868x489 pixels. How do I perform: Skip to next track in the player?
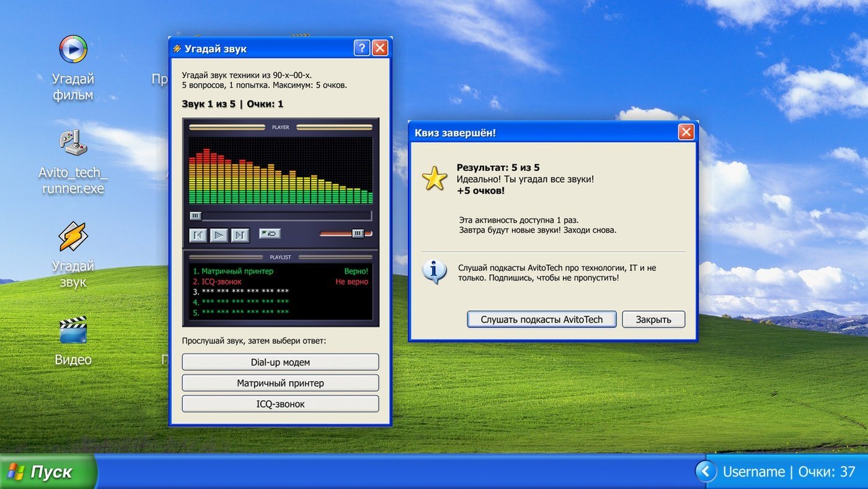240,235
